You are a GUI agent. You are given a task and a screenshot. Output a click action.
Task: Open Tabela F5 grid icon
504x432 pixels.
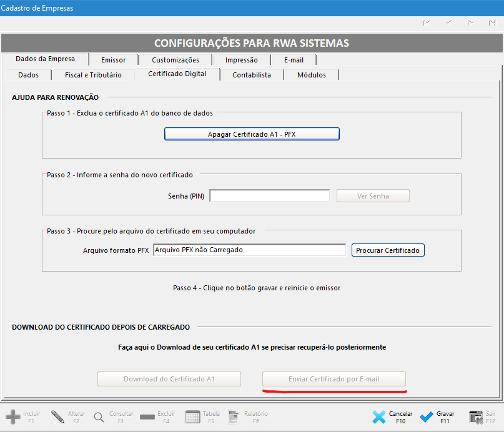tap(193, 417)
